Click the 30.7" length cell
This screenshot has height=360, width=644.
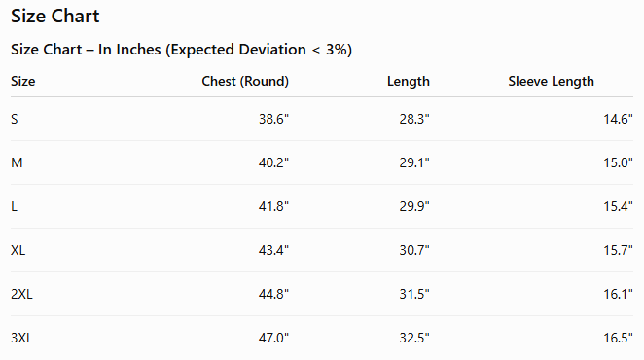tap(414, 250)
